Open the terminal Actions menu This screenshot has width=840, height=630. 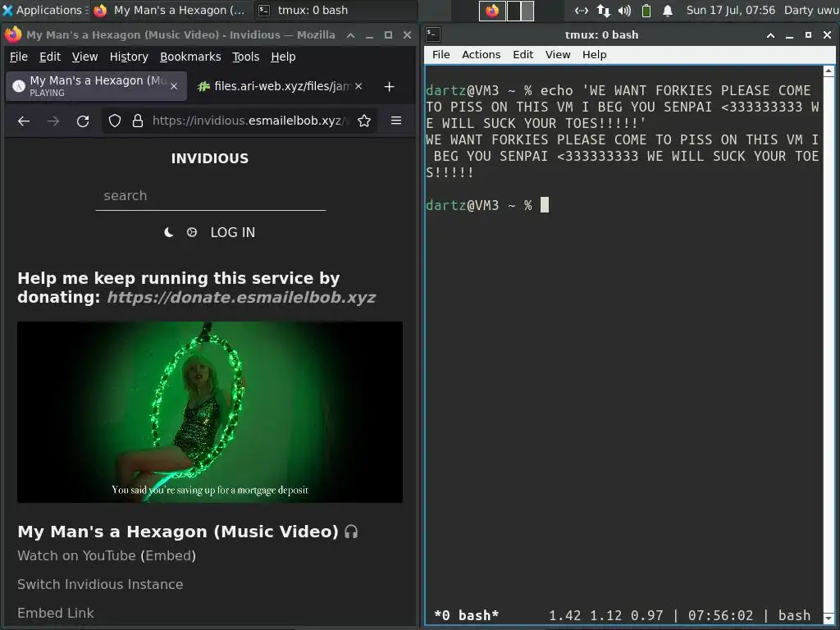[x=481, y=55]
